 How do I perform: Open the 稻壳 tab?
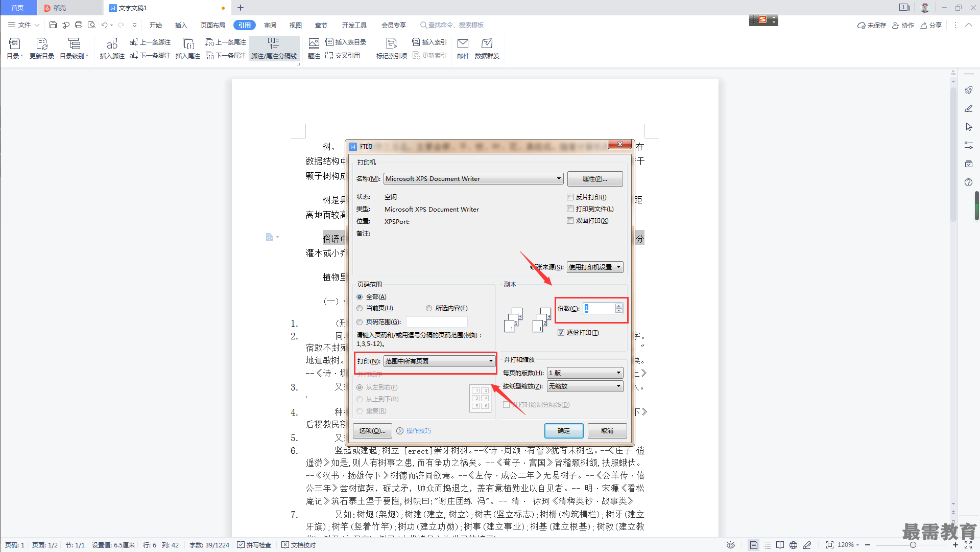[x=69, y=8]
